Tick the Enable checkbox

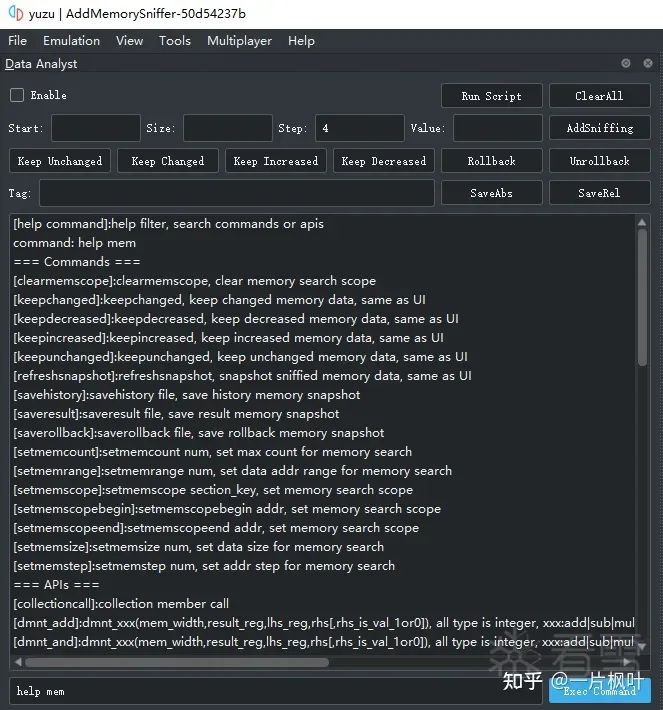click(x=17, y=95)
